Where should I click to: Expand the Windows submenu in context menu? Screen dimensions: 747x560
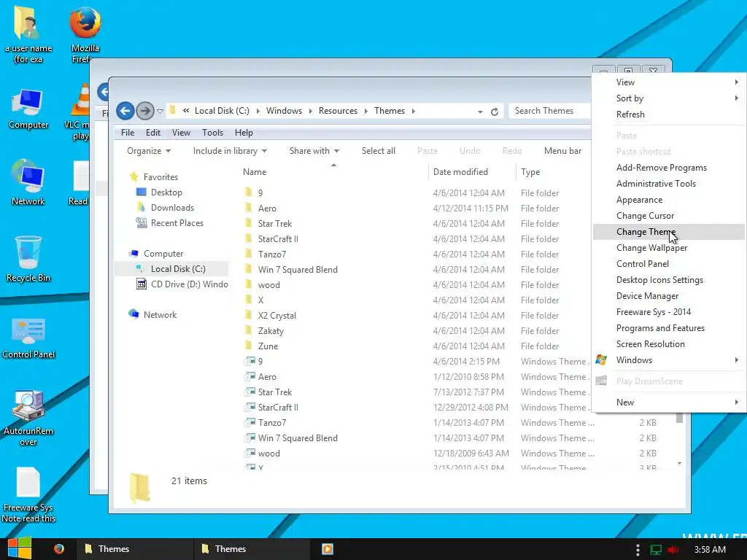point(668,360)
